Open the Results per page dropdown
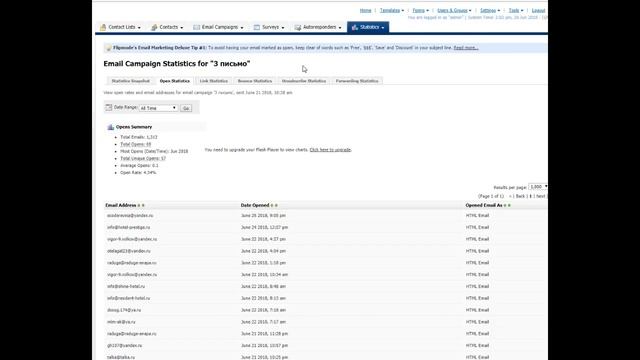Screen dimensions: 640x360 point(538,187)
